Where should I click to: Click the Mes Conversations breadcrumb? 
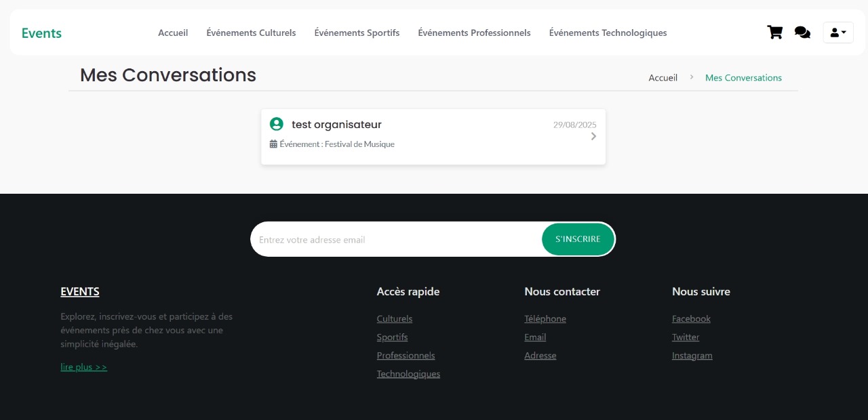(x=743, y=78)
